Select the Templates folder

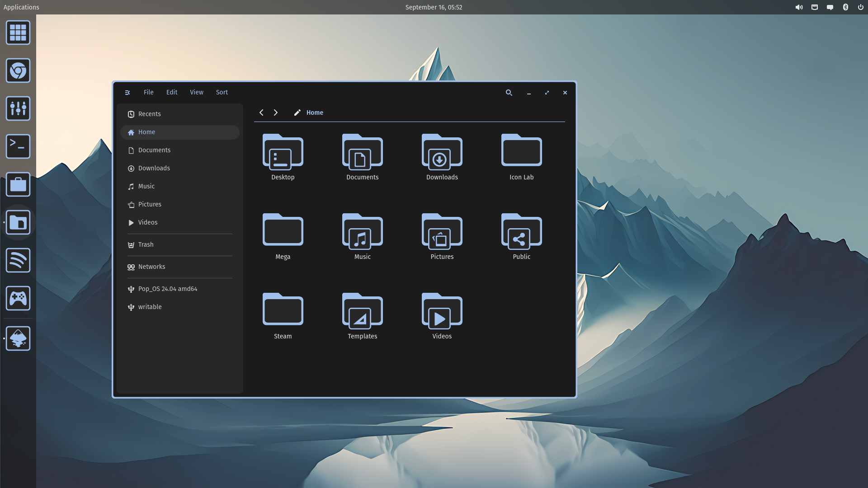click(363, 310)
